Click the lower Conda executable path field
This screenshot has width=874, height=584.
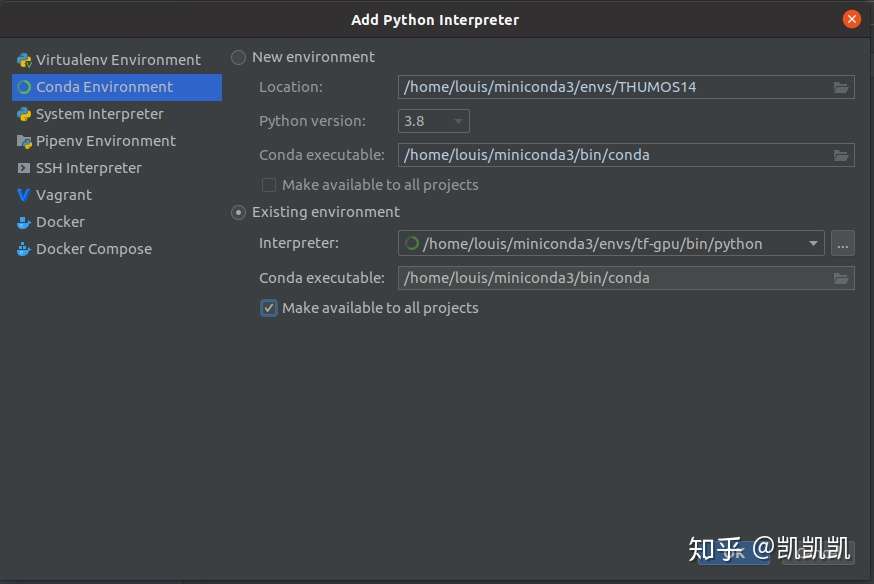click(626, 278)
